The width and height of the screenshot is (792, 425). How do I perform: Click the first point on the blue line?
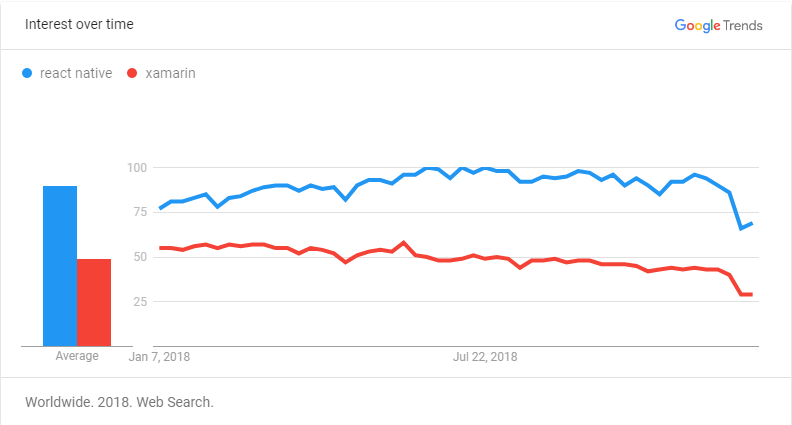[160, 208]
